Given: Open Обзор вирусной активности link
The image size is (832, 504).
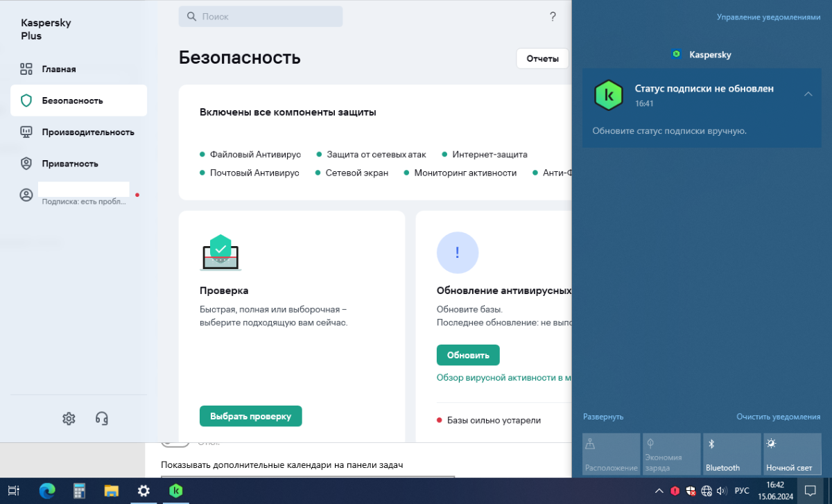Looking at the screenshot, I should 504,378.
